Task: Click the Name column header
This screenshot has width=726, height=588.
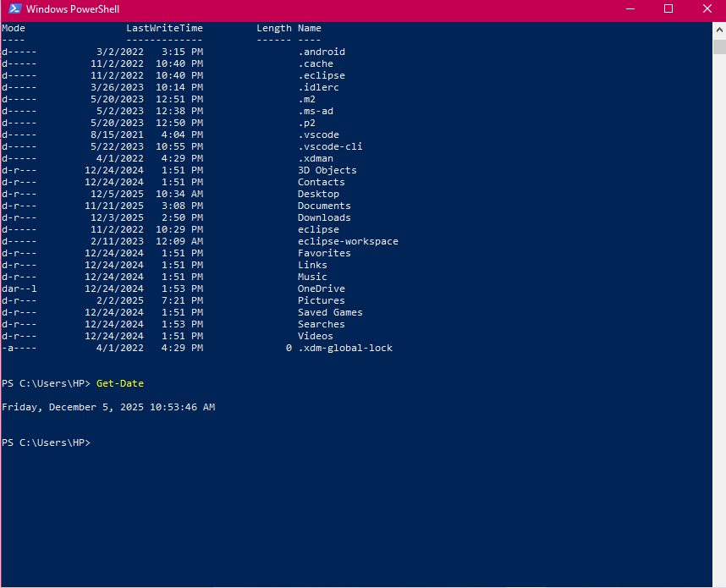Action: tap(310, 28)
